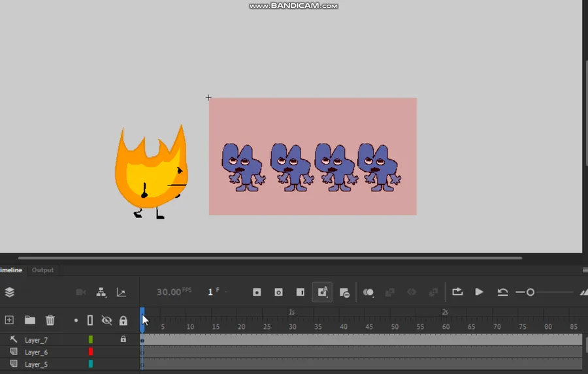Open the layers view stack icon
588x374 pixels.
[x=10, y=292]
